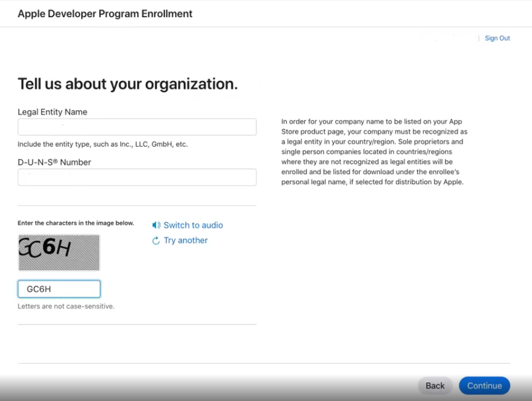Screen dimensions: 532x401
Task: Click the Apple Developer Program Enrollment title
Action: tap(105, 13)
